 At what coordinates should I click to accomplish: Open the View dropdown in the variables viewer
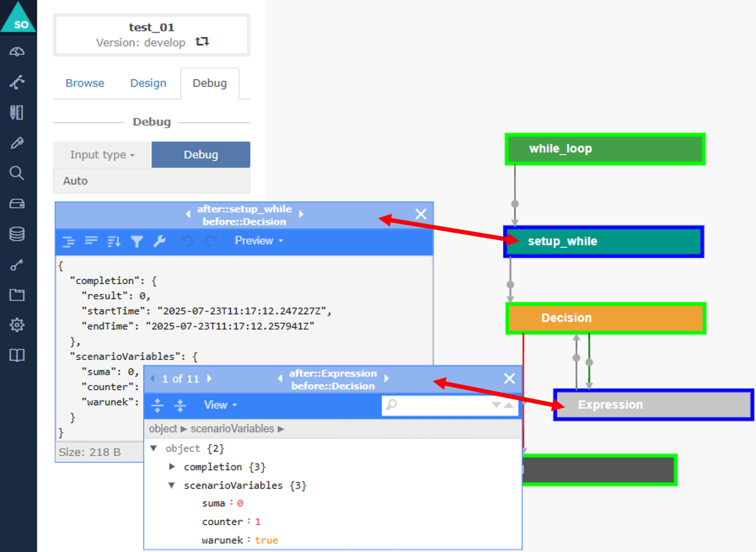point(219,405)
